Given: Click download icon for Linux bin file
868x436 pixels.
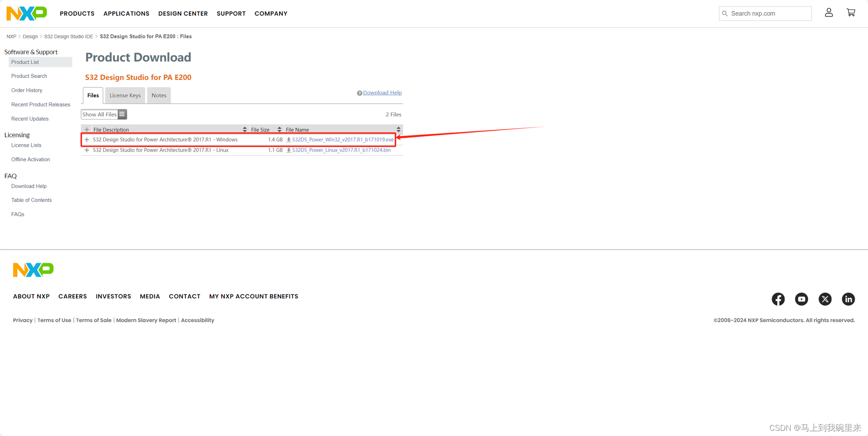Looking at the screenshot, I should click(289, 150).
